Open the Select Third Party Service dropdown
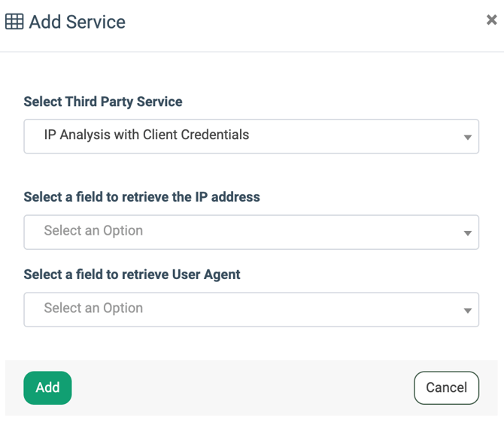The height and width of the screenshot is (422, 504). (251, 136)
